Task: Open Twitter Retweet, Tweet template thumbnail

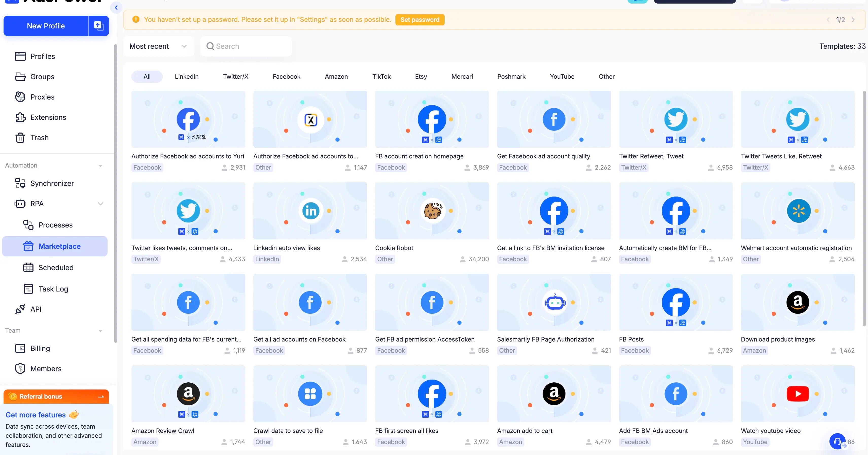Action: tap(675, 119)
